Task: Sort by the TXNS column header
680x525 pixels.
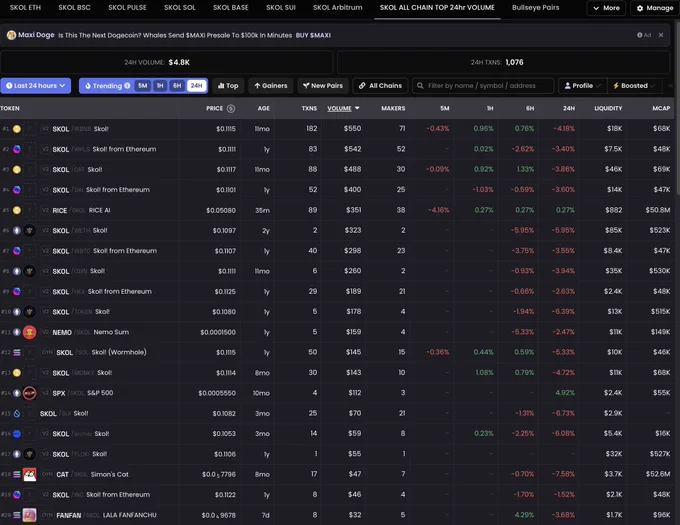Action: click(309, 108)
